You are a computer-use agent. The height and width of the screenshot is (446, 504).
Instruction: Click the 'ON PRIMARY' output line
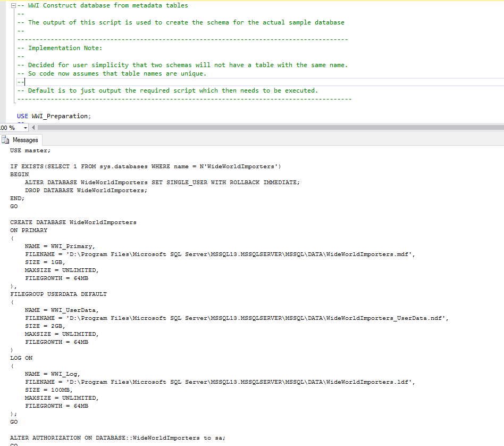coord(29,230)
